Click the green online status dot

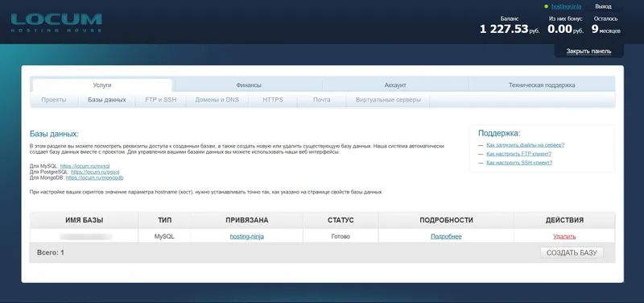coord(546,6)
